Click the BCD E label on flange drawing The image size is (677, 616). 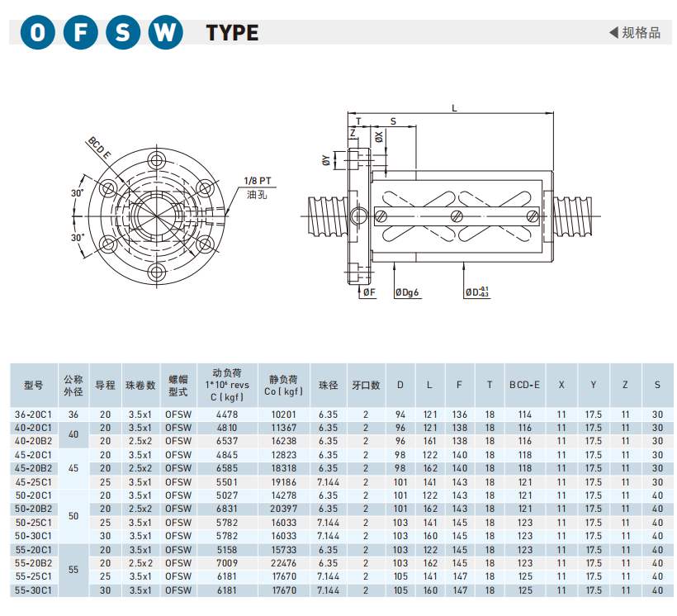(x=99, y=149)
